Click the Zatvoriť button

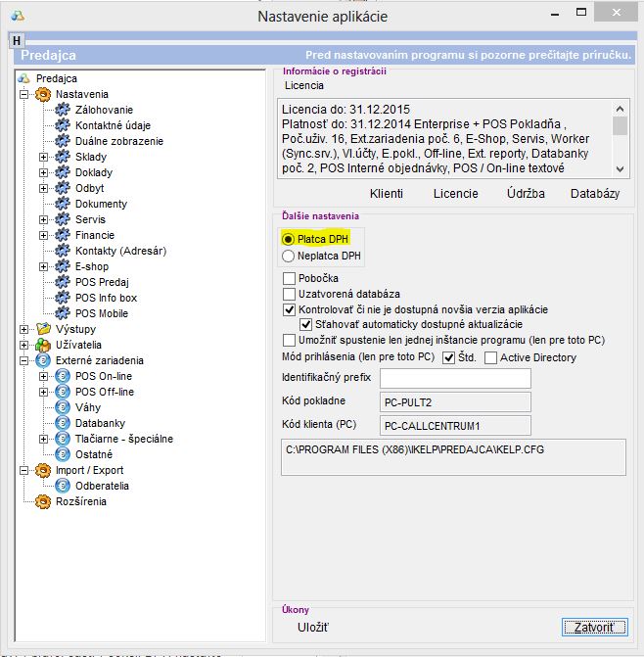click(x=594, y=627)
